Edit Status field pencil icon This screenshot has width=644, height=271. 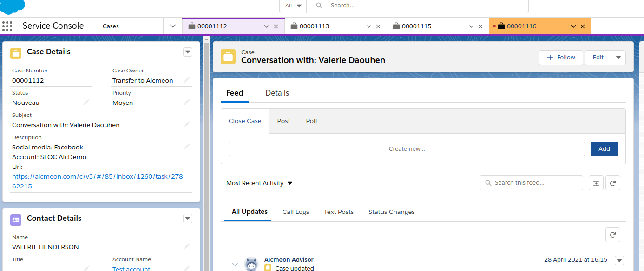86,102
